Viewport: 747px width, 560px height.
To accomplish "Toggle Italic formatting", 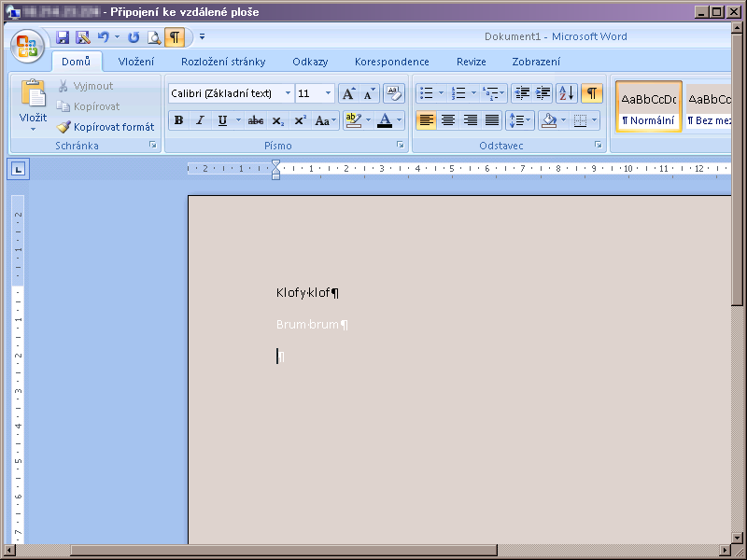I will pos(200,120).
